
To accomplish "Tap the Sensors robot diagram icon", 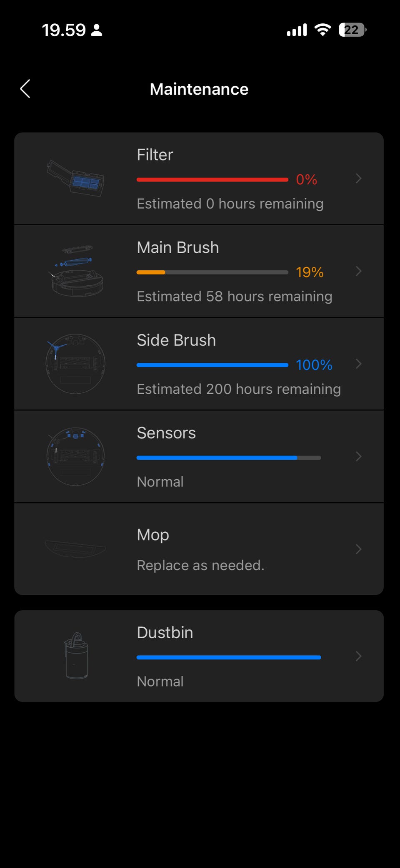I will tap(75, 456).
